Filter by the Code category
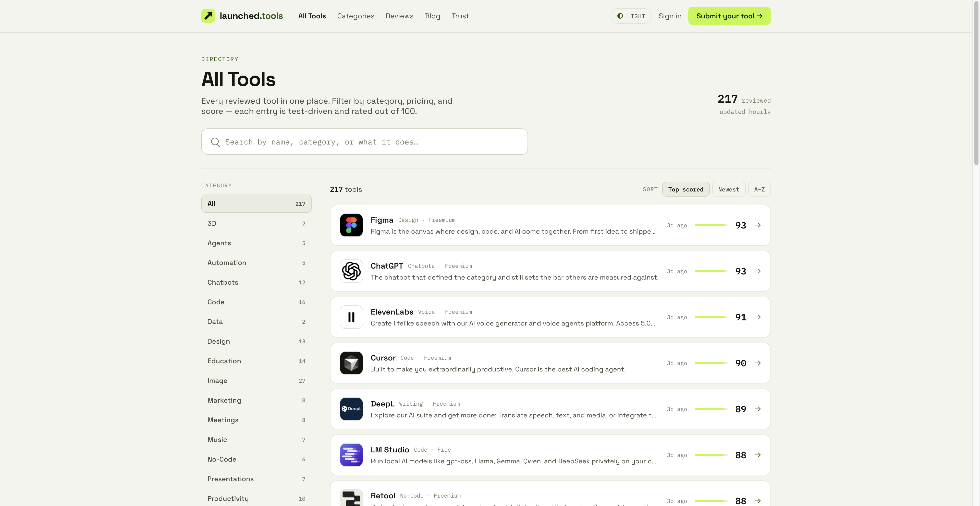This screenshot has height=506, width=980. point(256,302)
